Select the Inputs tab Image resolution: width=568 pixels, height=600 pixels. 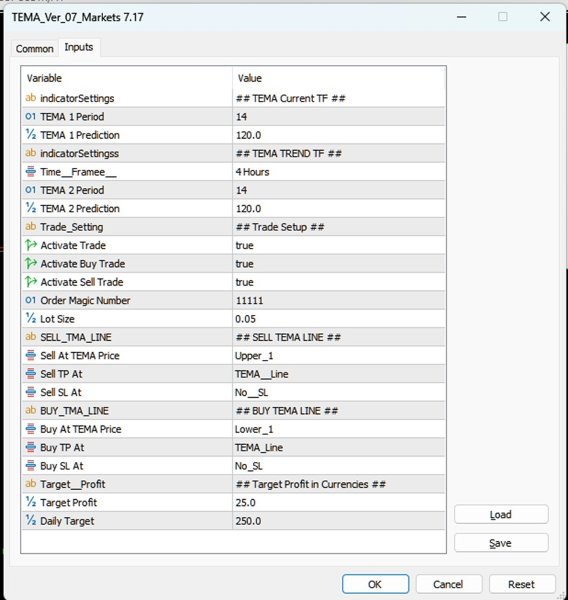[x=79, y=47]
